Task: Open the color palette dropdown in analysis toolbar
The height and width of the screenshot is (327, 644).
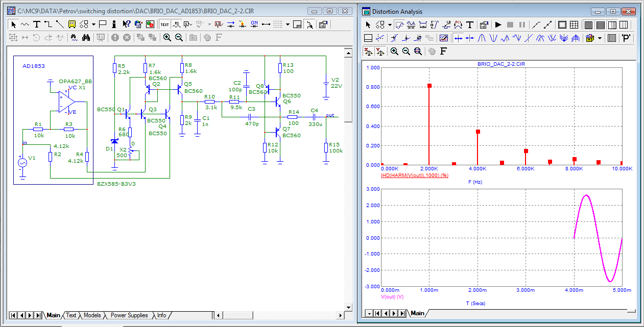Action: [600, 38]
